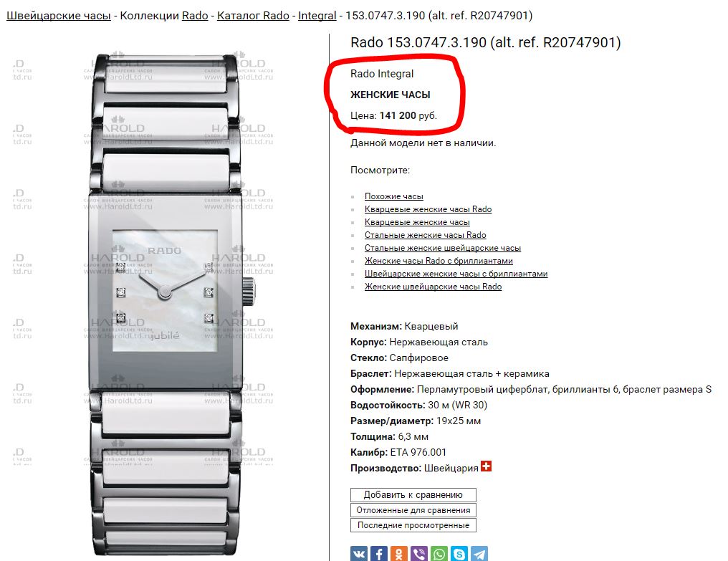Open Каталог Rado breadcrumb link

[x=253, y=15]
